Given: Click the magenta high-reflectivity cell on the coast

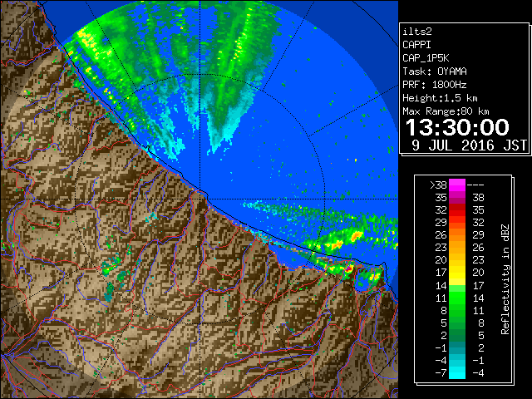Looking at the screenshot, I should [x=348, y=268].
